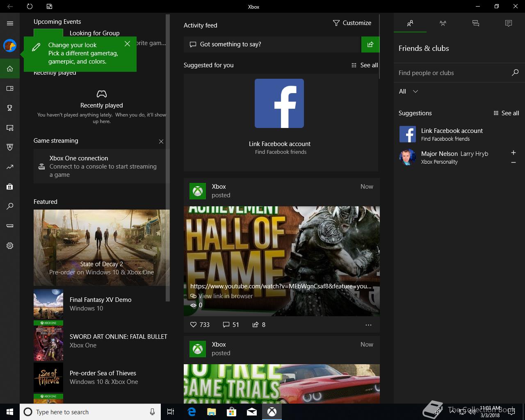Share the Hall of Fame post
The width and height of the screenshot is (525, 420).
(259, 324)
